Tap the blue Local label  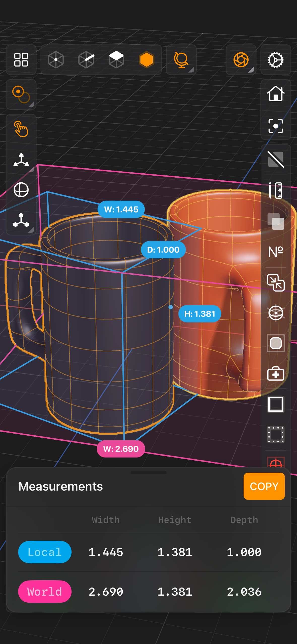pyautogui.click(x=45, y=552)
